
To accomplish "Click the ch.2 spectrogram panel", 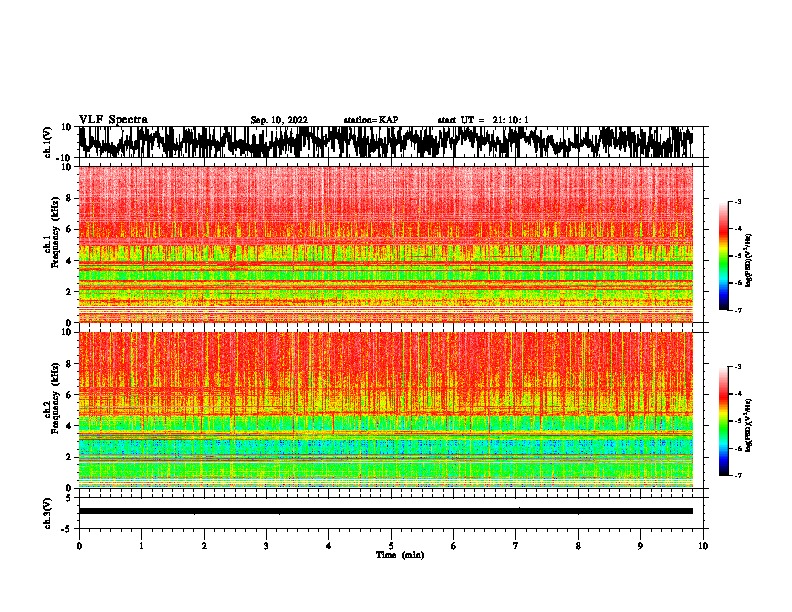I will pyautogui.click(x=386, y=410).
